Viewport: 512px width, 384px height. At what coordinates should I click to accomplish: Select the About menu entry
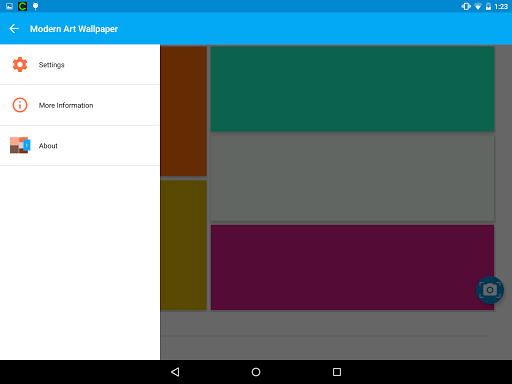click(x=80, y=146)
